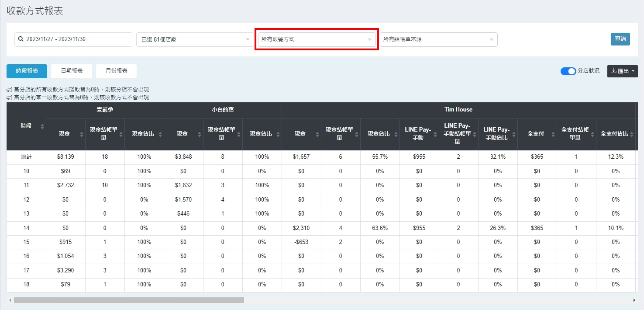Screen dimensions: 644x310
Task: Open the 已選 81個店家 store dropdown
Action: coord(193,39)
